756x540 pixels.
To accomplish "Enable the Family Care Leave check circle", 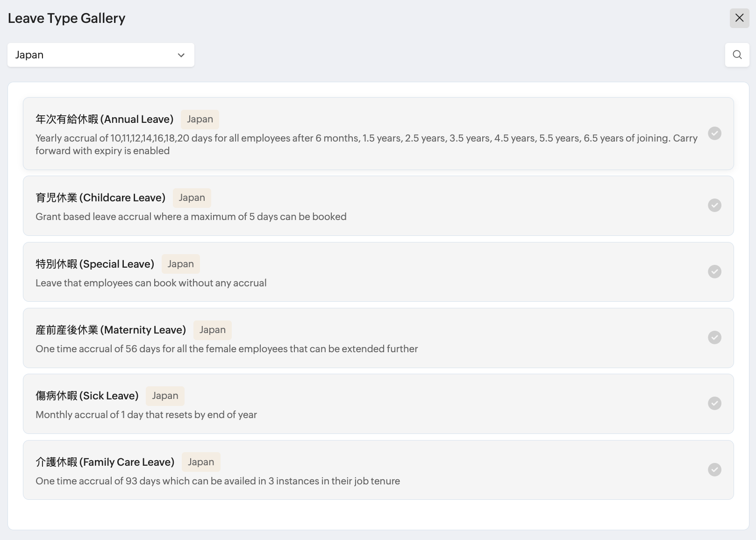I will [x=714, y=470].
